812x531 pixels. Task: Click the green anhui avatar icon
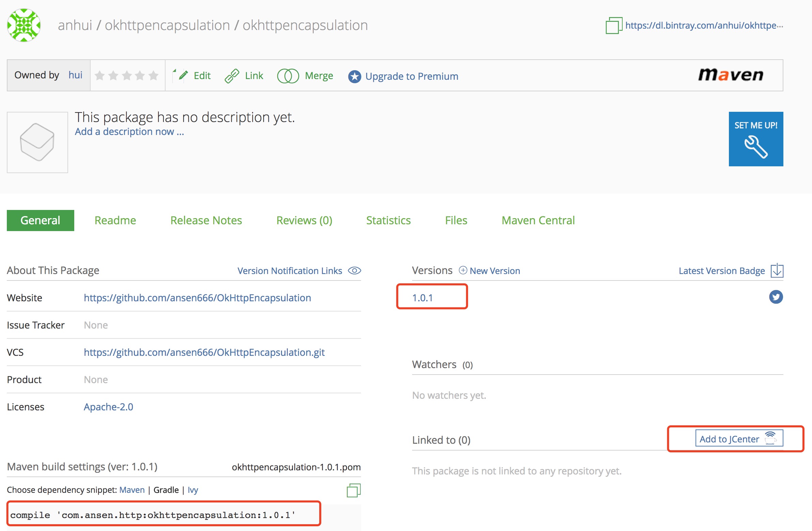click(x=24, y=25)
